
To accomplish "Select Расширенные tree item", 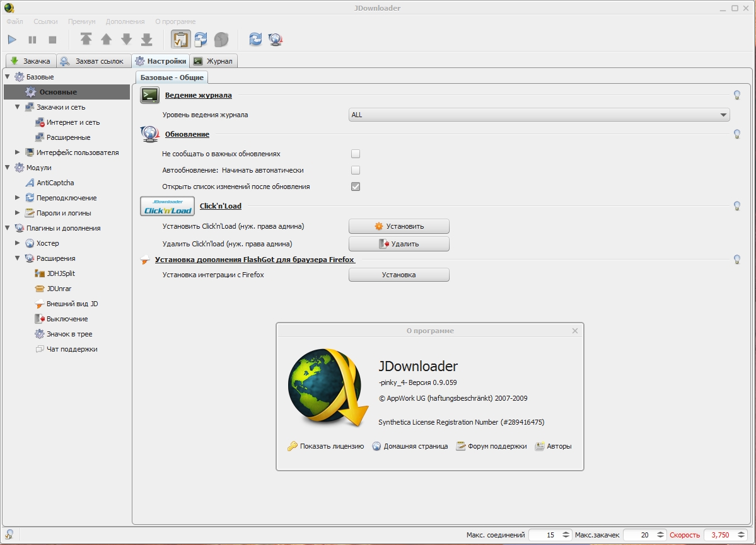I will (62, 137).
